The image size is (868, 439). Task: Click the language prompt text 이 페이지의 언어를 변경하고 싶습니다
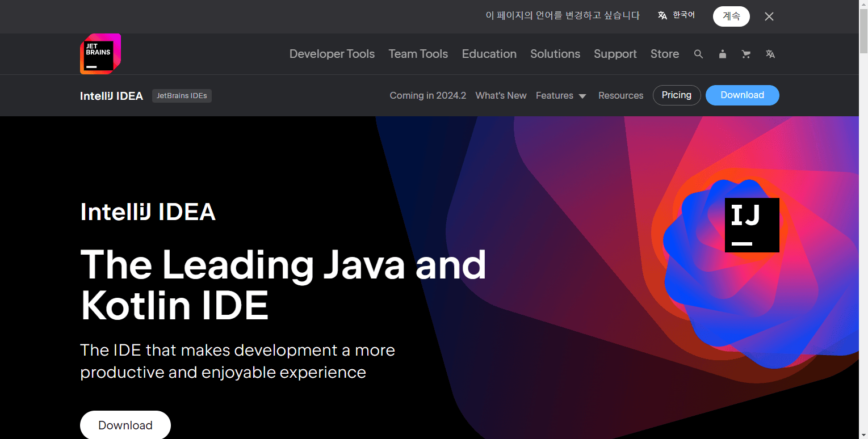(563, 16)
